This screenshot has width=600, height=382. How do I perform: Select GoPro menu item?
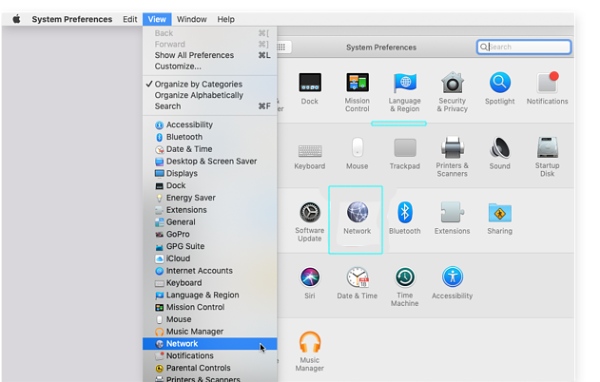coord(210,234)
